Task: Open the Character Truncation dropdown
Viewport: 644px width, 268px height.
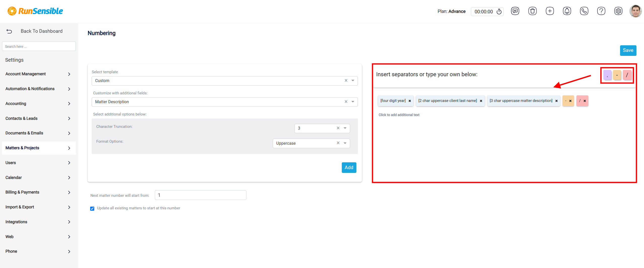Action: coord(322,128)
